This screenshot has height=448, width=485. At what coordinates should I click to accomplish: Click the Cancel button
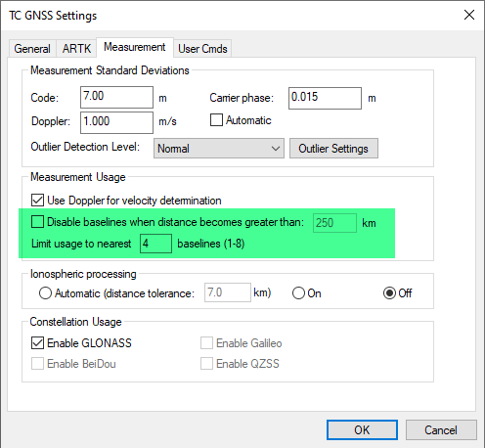tap(441, 429)
